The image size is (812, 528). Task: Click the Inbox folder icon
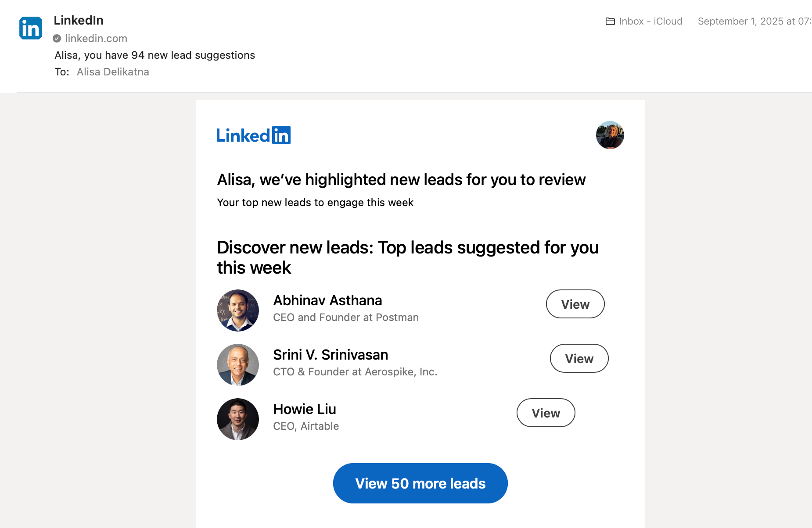tap(610, 21)
